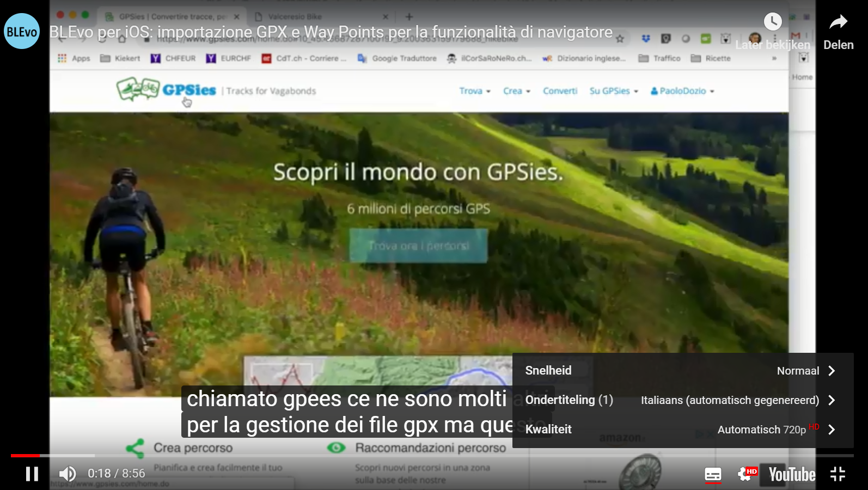Screen dimensions: 868x490
Task: Open the Ondertiteling subtitles submenu
Action: [683, 400]
